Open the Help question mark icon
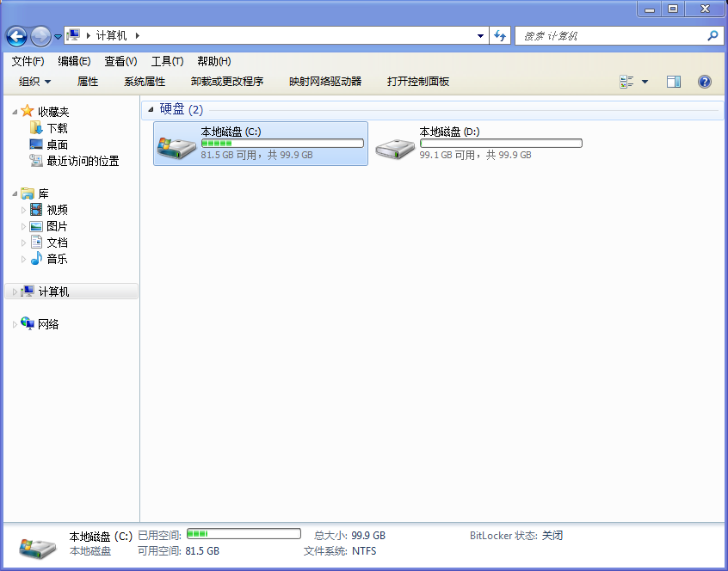 coord(704,82)
